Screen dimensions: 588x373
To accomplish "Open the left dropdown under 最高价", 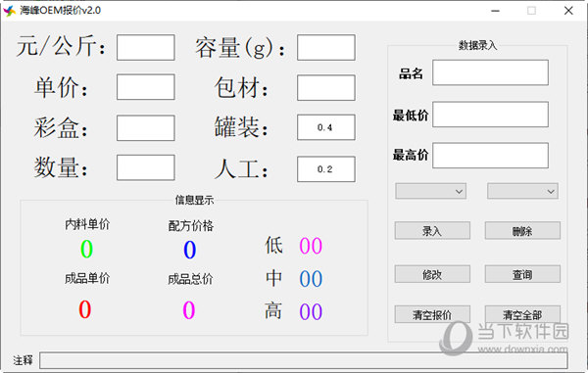I will [x=430, y=191].
